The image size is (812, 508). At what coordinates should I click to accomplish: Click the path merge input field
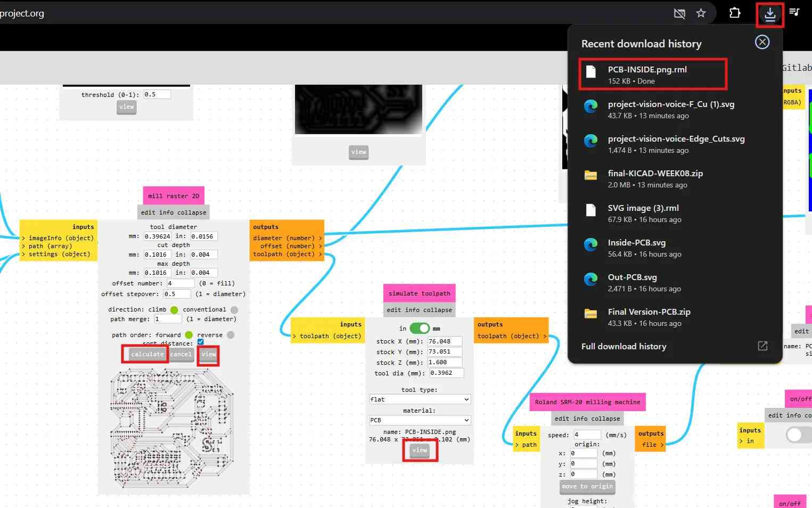pyautogui.click(x=168, y=319)
